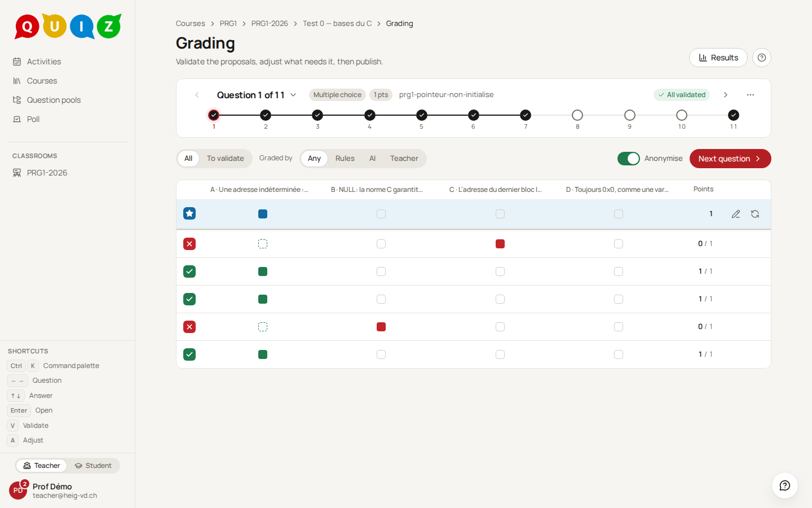
Task: Switch to Student view
Action: [x=94, y=466]
